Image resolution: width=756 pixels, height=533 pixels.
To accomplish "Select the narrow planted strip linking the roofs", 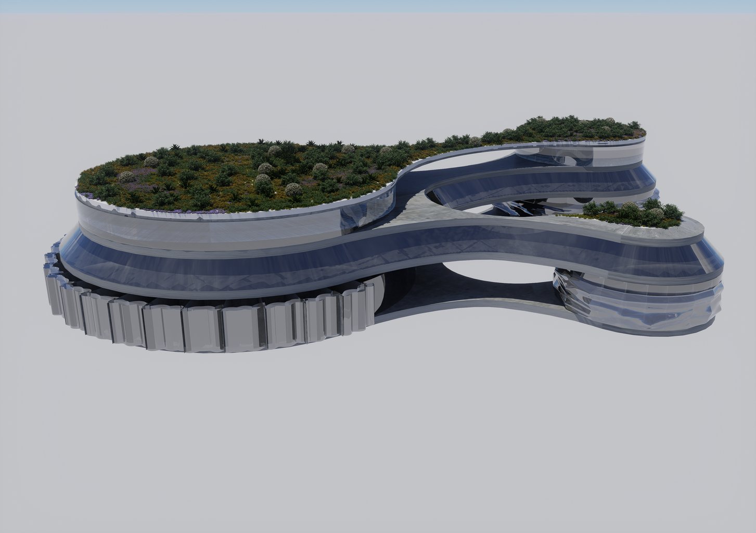I will pos(458,141).
